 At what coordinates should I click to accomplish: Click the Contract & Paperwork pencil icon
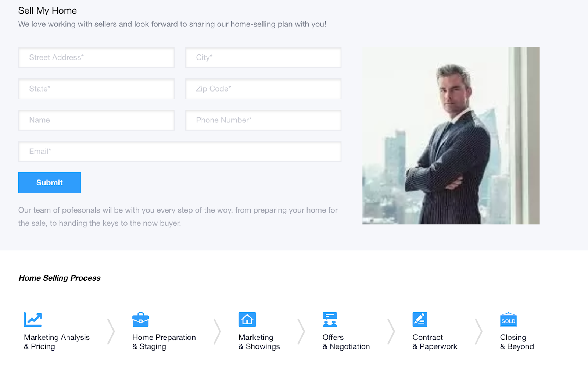point(420,319)
